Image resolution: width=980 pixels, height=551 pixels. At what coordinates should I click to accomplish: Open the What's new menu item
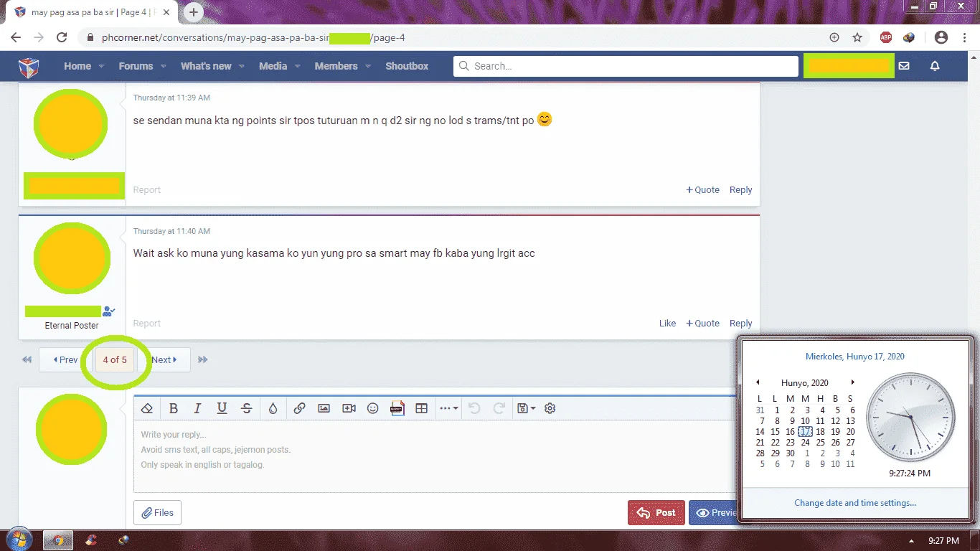point(206,66)
